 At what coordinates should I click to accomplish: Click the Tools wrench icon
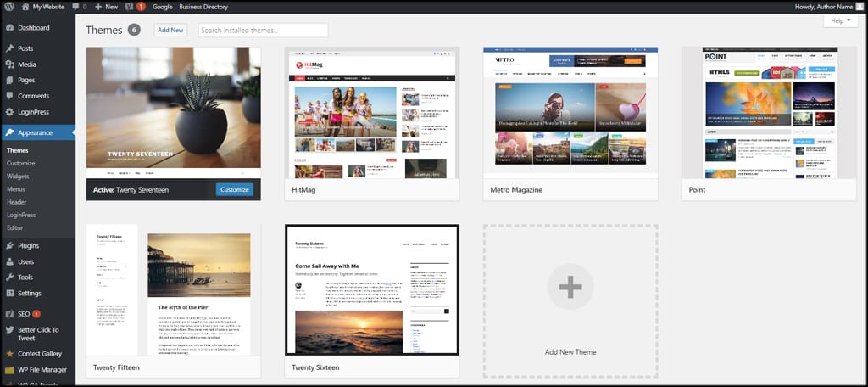point(9,278)
